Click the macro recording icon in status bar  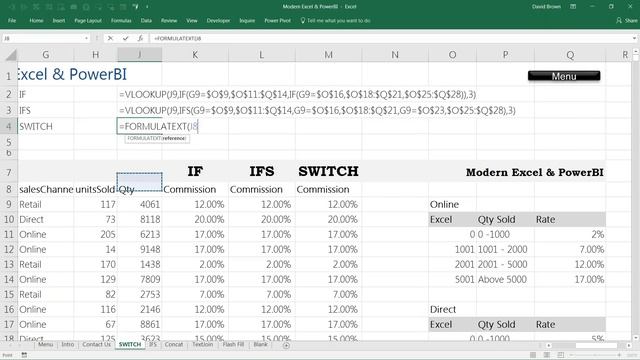[24, 355]
